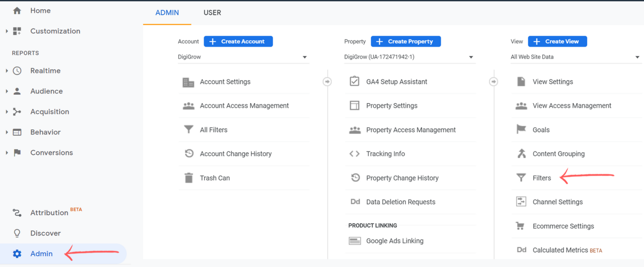Click arrow button between Property and View columns

(493, 82)
